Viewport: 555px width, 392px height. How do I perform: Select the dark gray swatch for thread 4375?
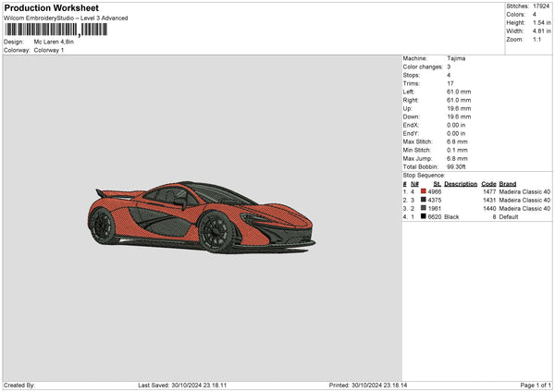(x=424, y=200)
